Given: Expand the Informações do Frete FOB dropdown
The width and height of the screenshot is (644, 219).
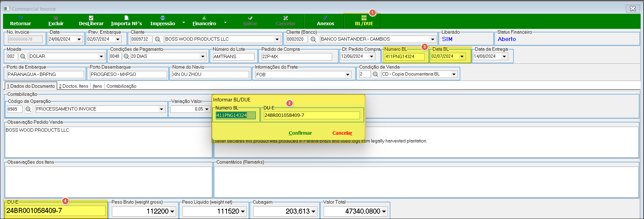Looking at the screenshot, I should (348, 75).
